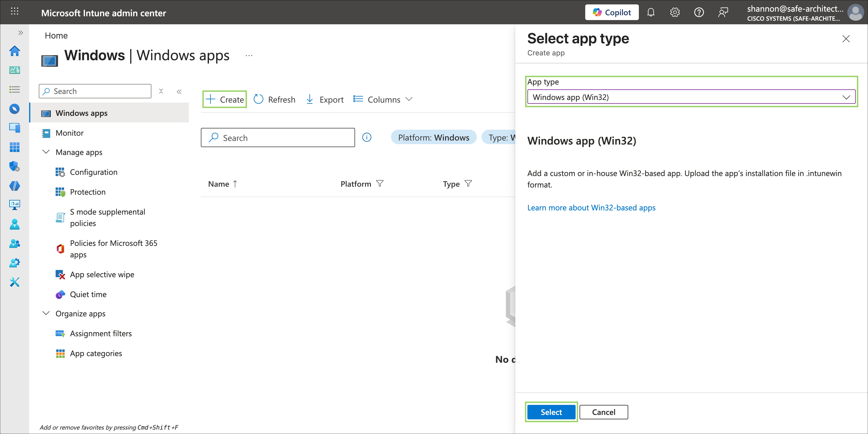This screenshot has width=868, height=434.
Task: Open Troubleshooting wrench and screwdriver icon
Action: (14, 282)
